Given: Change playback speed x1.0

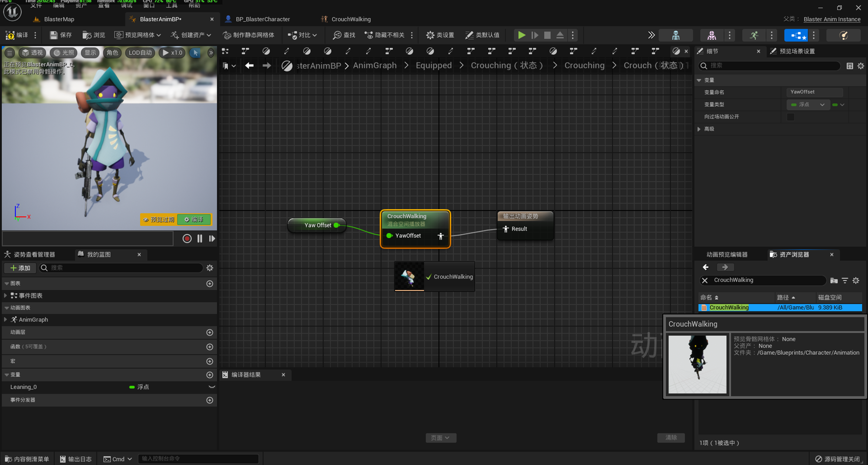Looking at the screenshot, I should pyautogui.click(x=172, y=53).
